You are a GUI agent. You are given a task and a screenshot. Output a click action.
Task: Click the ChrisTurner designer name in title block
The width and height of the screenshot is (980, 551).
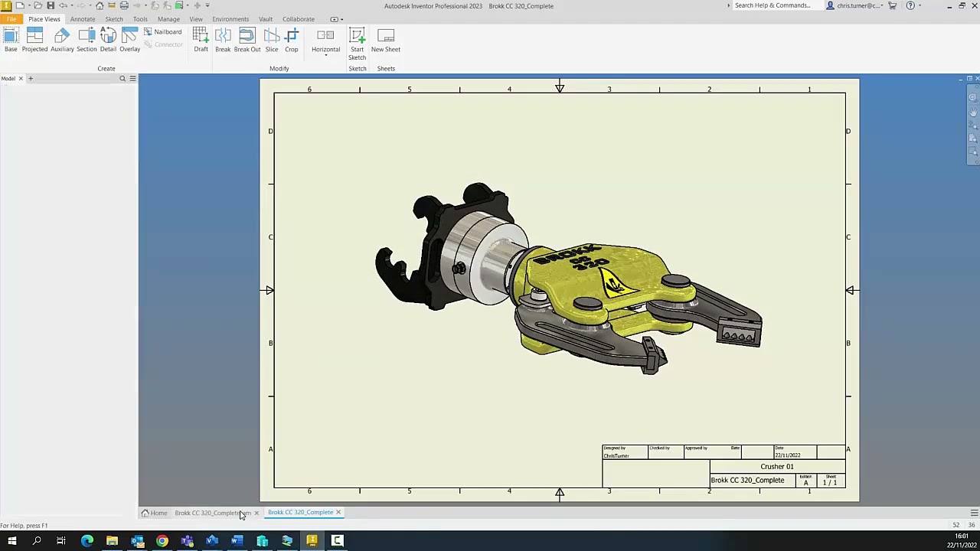(x=616, y=456)
